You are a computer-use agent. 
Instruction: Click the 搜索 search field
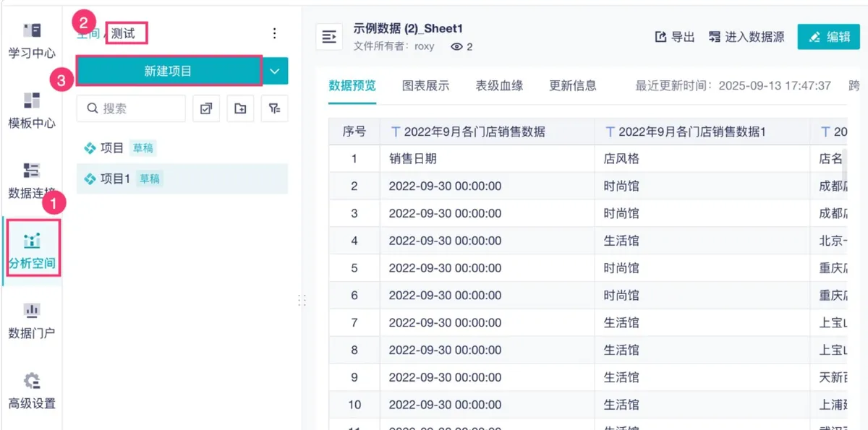point(131,108)
